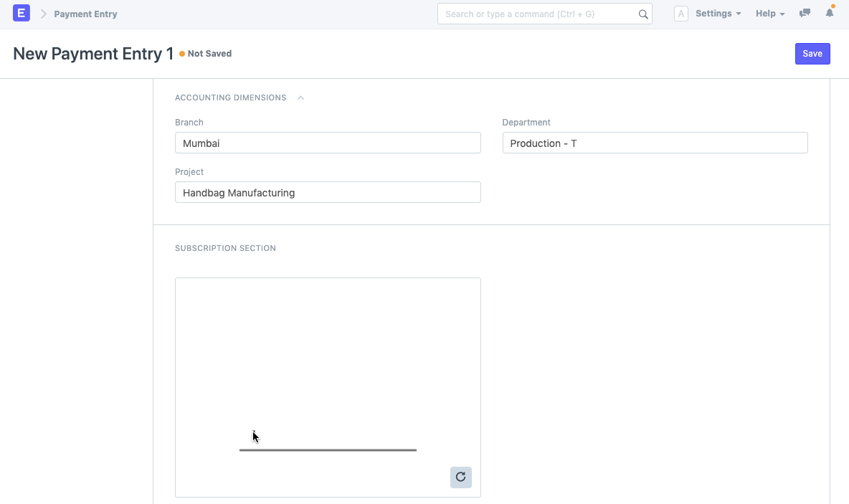Click the orange Not Saved status indicator
This screenshot has width=849, height=504.
click(x=206, y=54)
